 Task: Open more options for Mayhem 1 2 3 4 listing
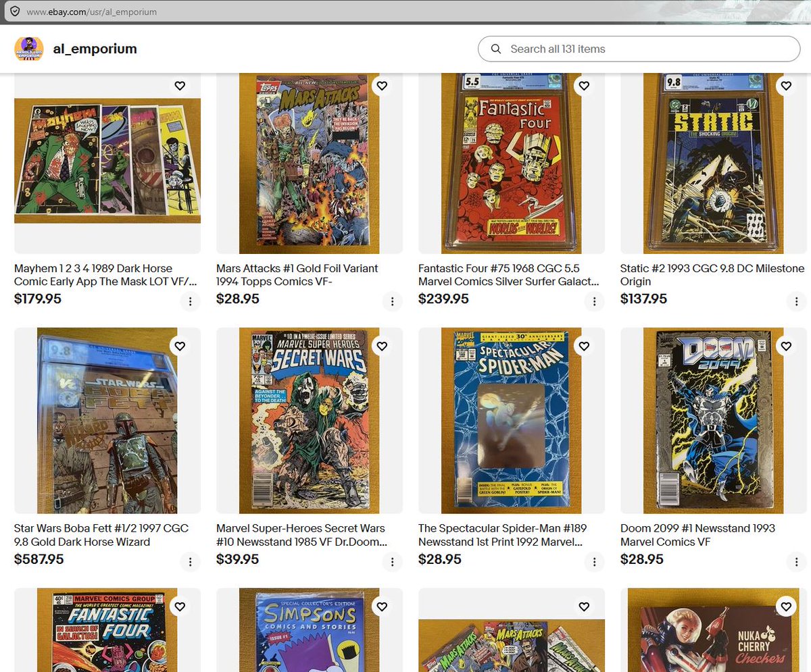pos(190,301)
